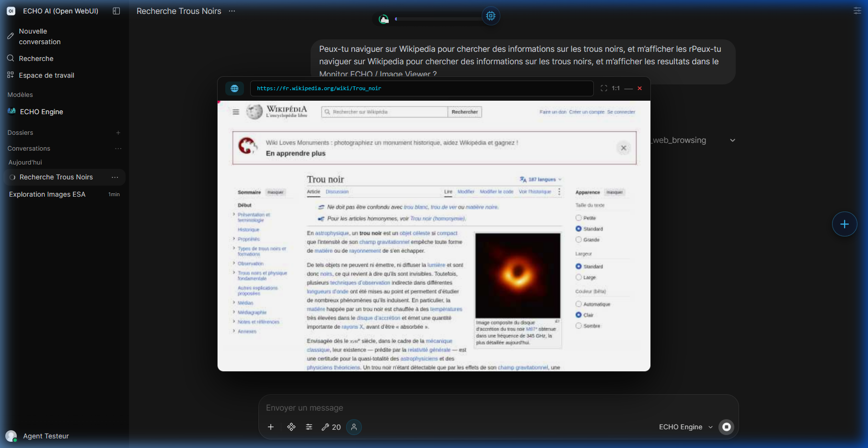Click the monitor chip icon at top
868x448 pixels.
[x=491, y=16]
